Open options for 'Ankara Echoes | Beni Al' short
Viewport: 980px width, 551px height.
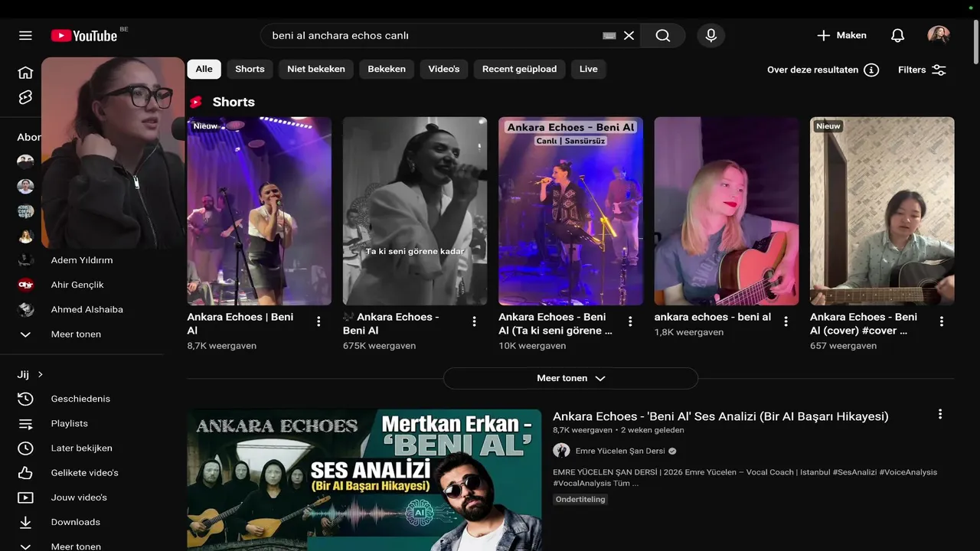coord(318,321)
